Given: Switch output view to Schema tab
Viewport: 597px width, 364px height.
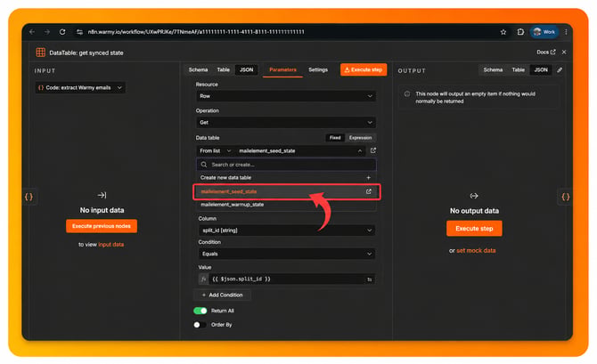Looking at the screenshot, I should [x=493, y=70].
